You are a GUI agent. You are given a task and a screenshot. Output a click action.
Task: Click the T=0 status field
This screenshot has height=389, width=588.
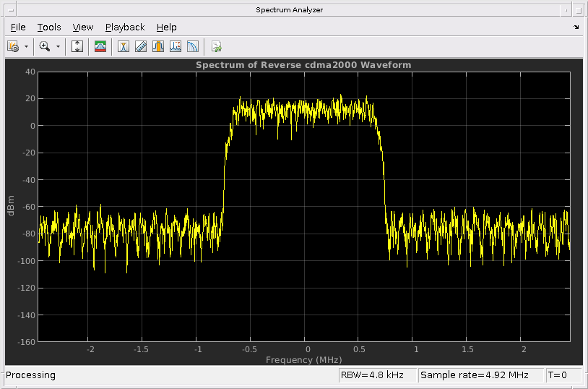click(563, 375)
